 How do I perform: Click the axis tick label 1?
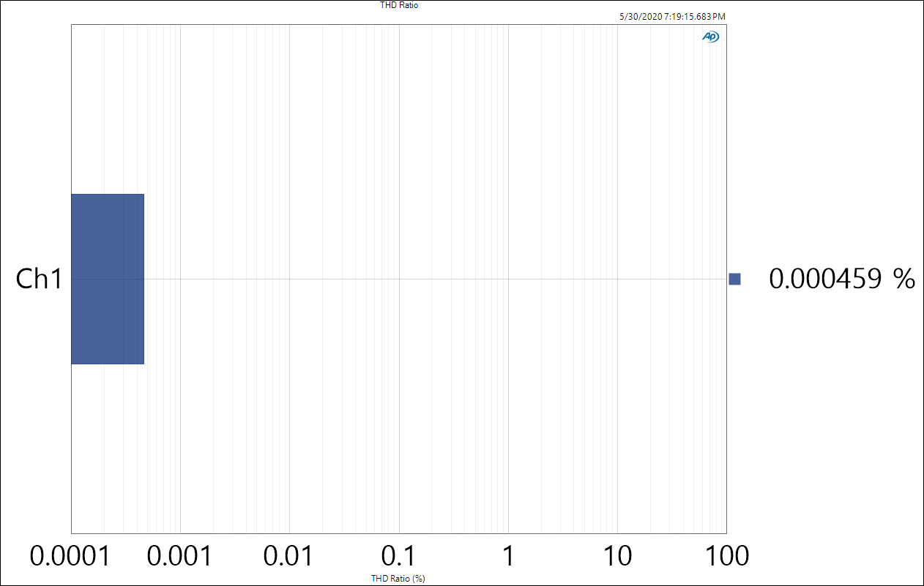pos(508,557)
